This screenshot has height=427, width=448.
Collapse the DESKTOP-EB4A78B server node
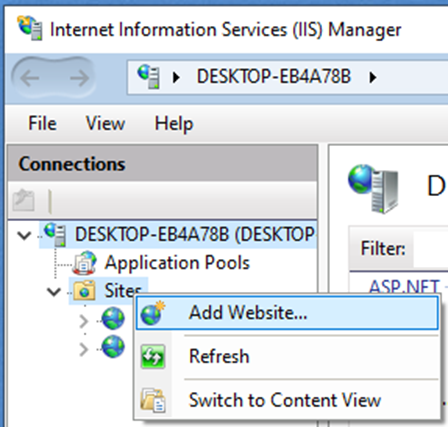coord(24,235)
